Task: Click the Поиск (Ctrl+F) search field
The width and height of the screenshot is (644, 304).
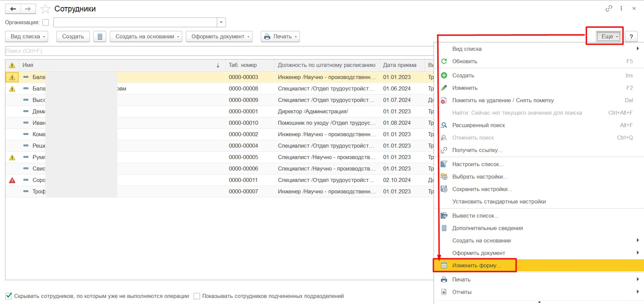Action: 219,51
